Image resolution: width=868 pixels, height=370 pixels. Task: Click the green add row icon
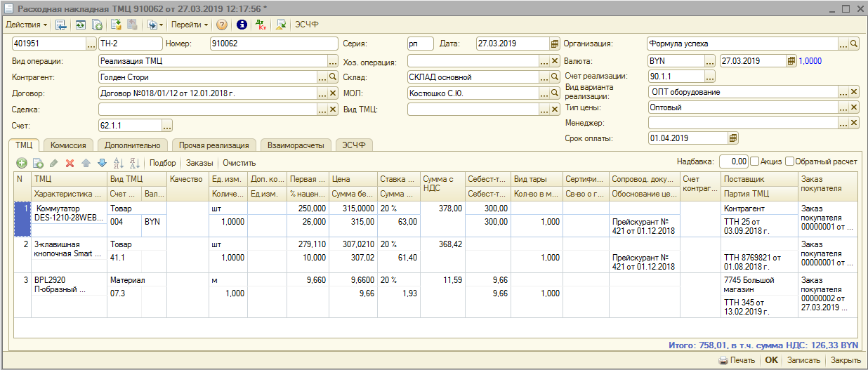[x=22, y=163]
